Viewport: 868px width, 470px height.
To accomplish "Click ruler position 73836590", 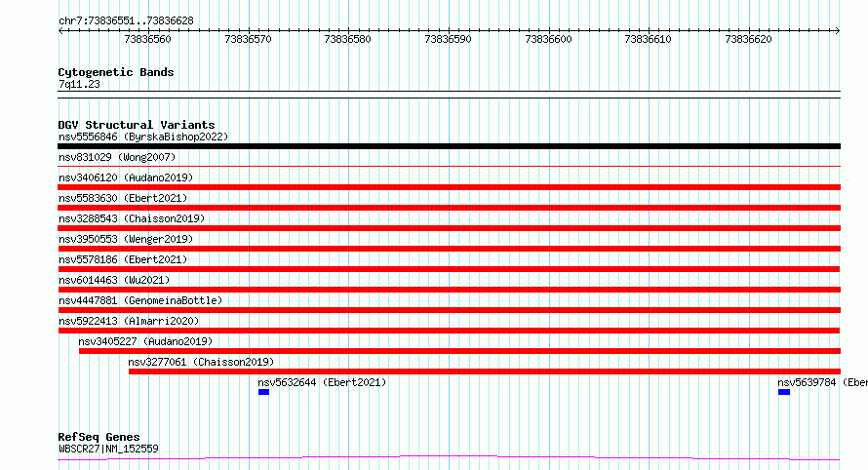I will pyautogui.click(x=448, y=39).
